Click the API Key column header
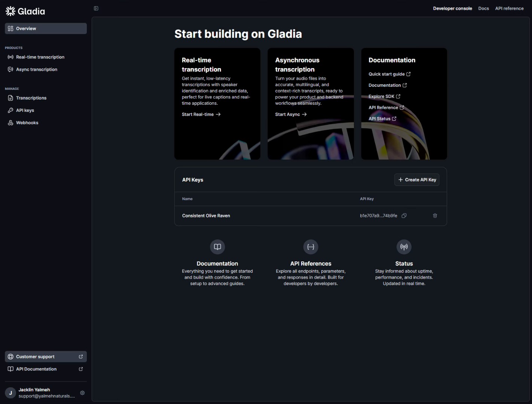This screenshot has height=404, width=532. click(367, 199)
